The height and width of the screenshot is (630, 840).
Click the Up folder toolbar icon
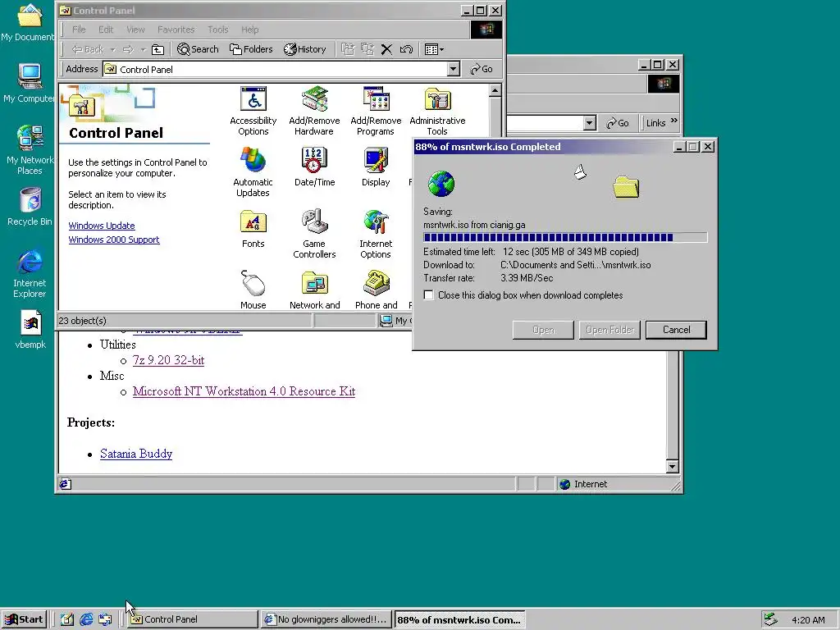tap(157, 49)
